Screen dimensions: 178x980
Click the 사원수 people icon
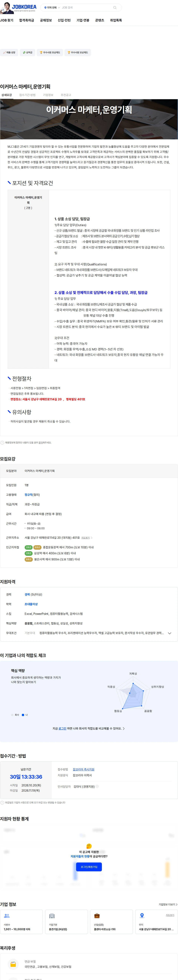6,916
